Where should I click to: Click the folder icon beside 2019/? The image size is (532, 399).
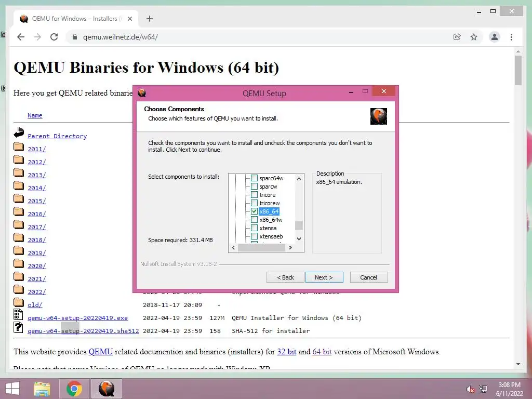[19, 250]
